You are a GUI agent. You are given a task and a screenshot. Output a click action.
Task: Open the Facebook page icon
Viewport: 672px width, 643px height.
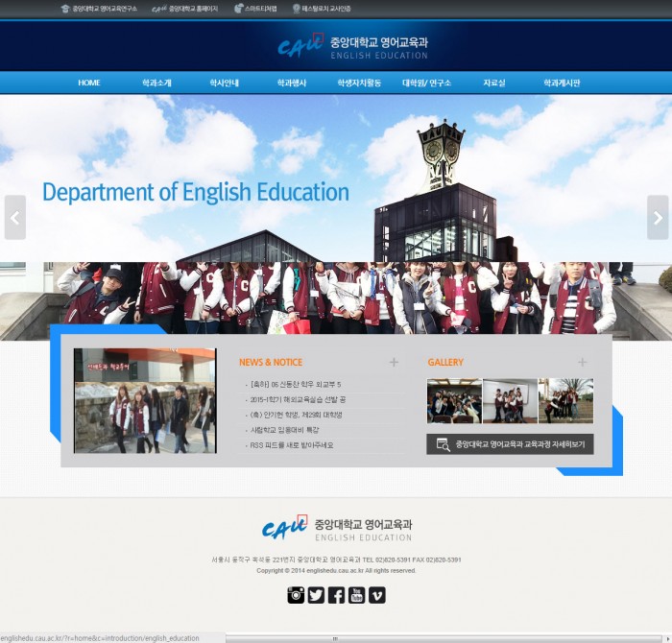point(336,595)
